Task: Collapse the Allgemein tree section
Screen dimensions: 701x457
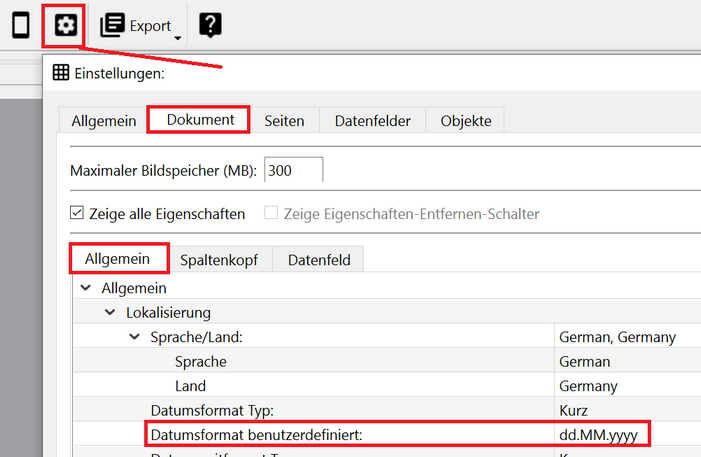Action: [x=85, y=288]
